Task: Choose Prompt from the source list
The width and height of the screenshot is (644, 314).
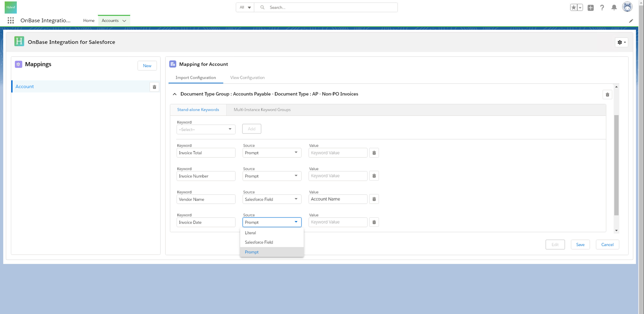Action: pos(272,252)
